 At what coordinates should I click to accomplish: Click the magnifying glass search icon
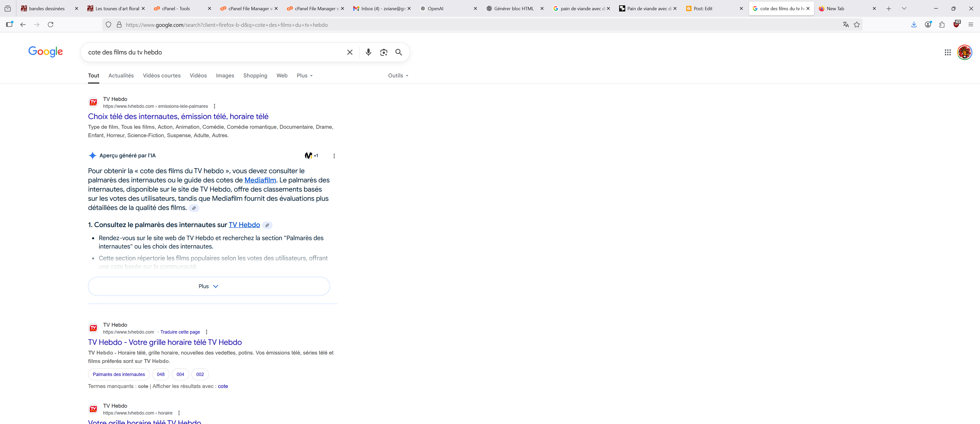(398, 52)
